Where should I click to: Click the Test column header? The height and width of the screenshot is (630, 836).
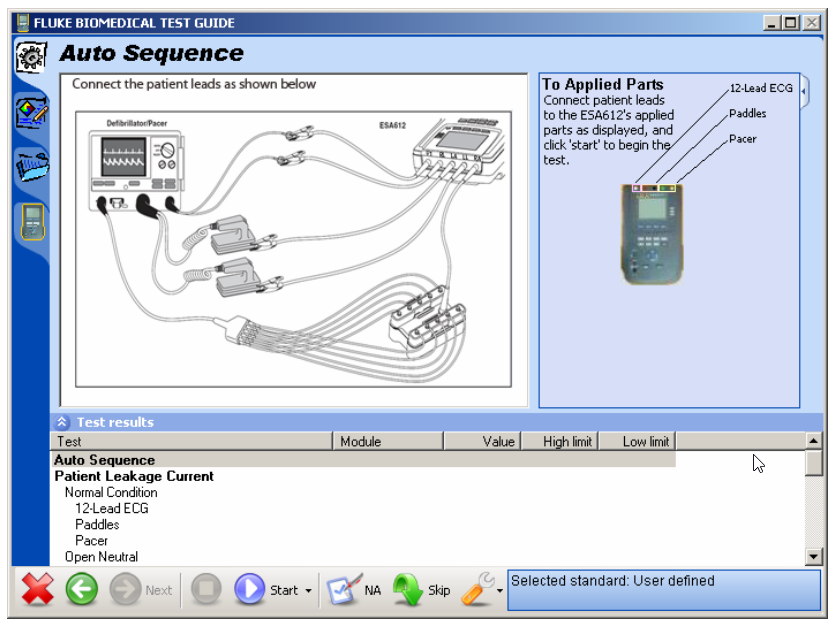pyautogui.click(x=191, y=441)
